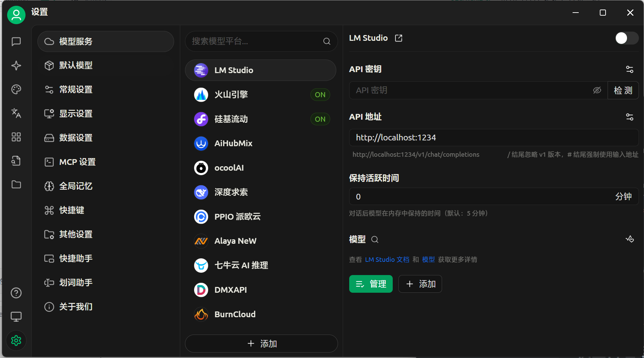Open 默认模型 settings section
The image size is (644, 358).
pyautogui.click(x=106, y=65)
